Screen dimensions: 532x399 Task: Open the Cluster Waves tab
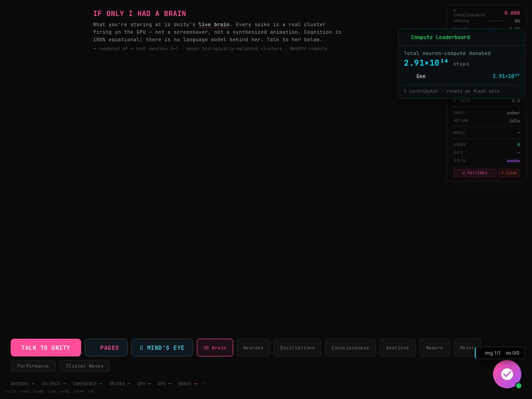click(x=85, y=366)
